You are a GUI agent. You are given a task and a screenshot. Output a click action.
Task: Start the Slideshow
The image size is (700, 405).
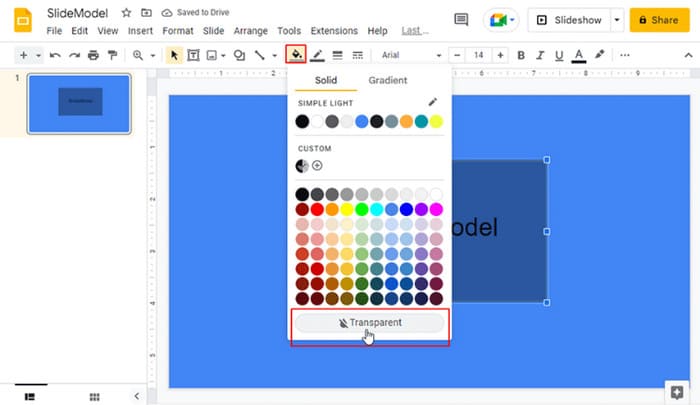coord(569,20)
